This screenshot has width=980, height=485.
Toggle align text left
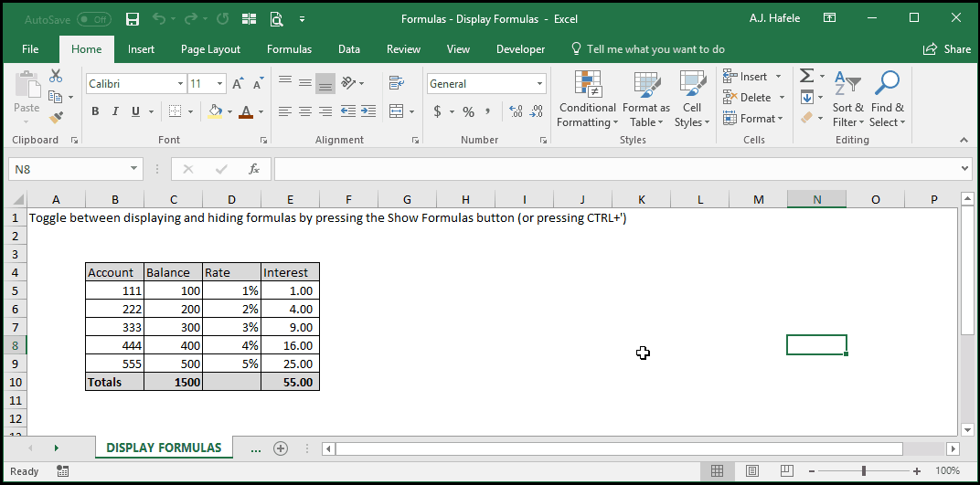pyautogui.click(x=285, y=111)
